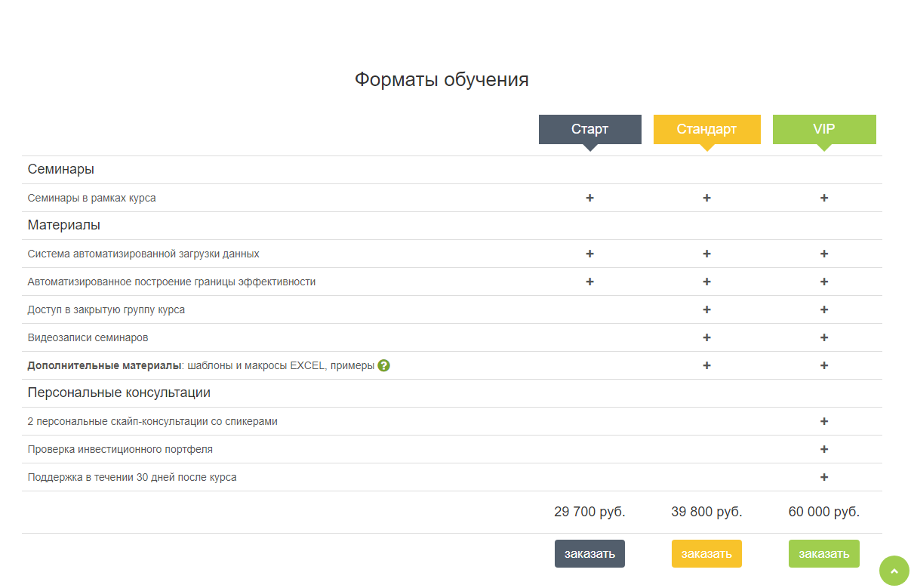
Task: Click the scroll-to-top arrow button
Action: click(x=894, y=571)
